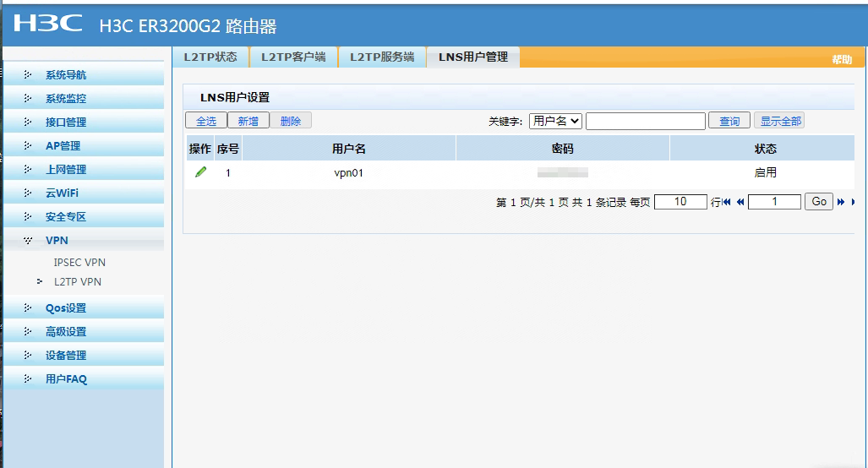Open the 用户名 keyword dropdown

tap(555, 121)
